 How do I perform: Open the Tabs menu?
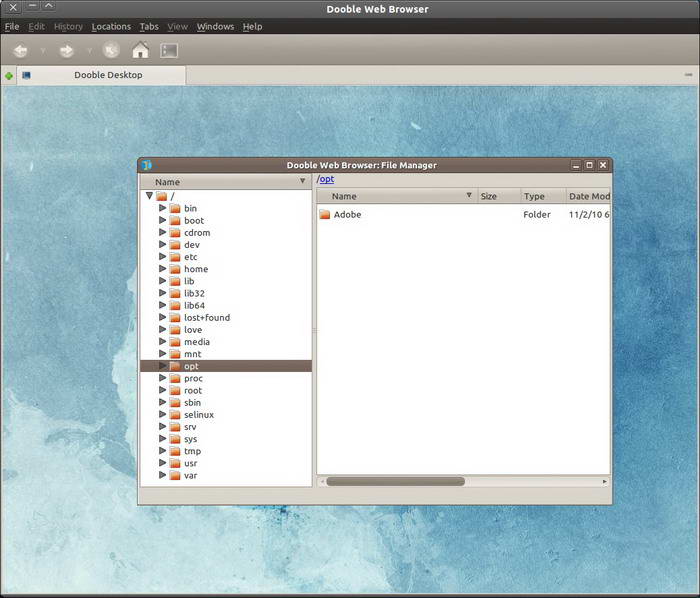(x=149, y=27)
